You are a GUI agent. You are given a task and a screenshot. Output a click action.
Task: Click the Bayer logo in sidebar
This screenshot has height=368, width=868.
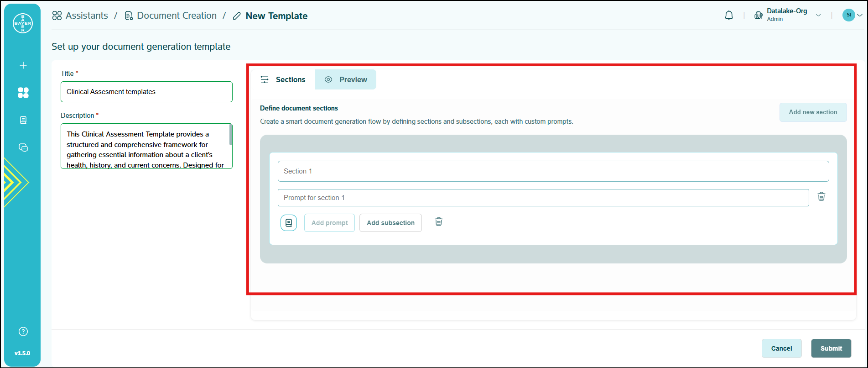23,23
